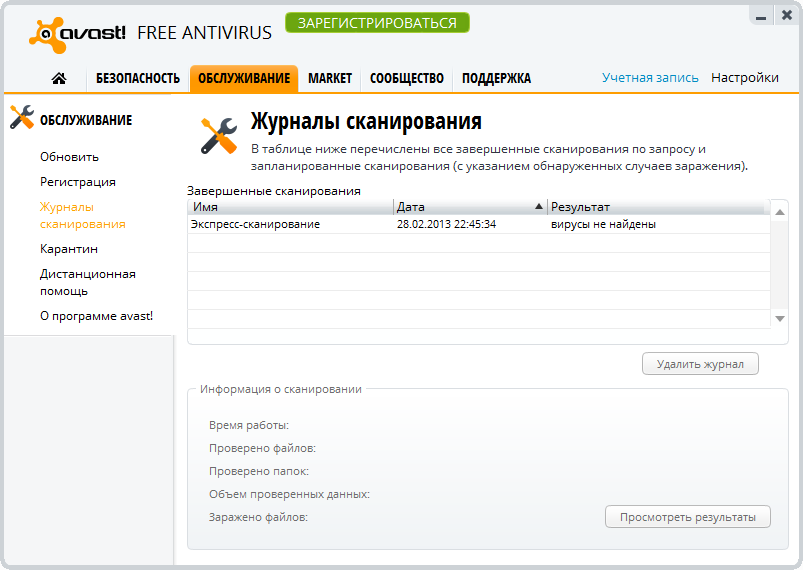Viewport: 803px width, 570px height.
Task: Click the Объем проверенных данных label
Action: click(289, 495)
